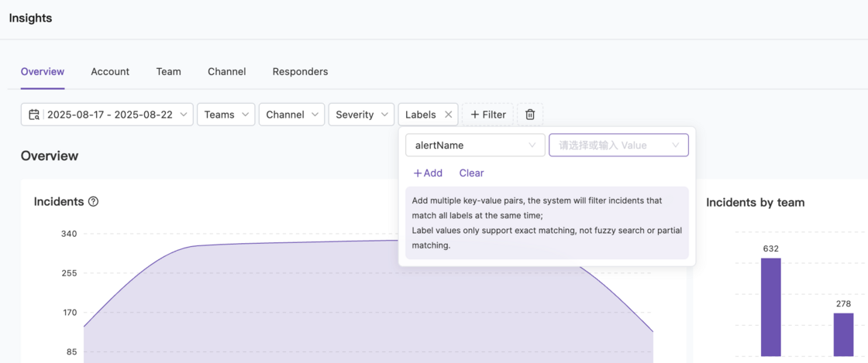Go to the Responders tab
868x363 pixels.
pos(300,71)
